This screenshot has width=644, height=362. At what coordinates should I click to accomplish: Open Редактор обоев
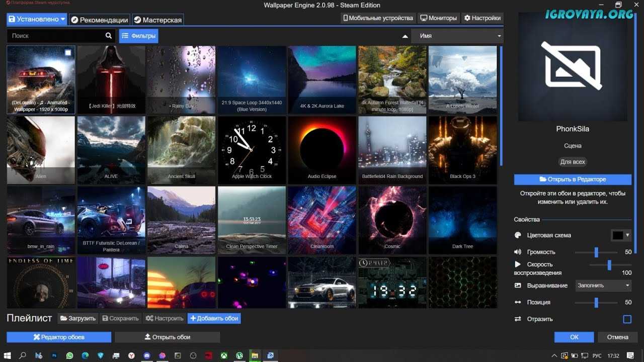point(59,337)
